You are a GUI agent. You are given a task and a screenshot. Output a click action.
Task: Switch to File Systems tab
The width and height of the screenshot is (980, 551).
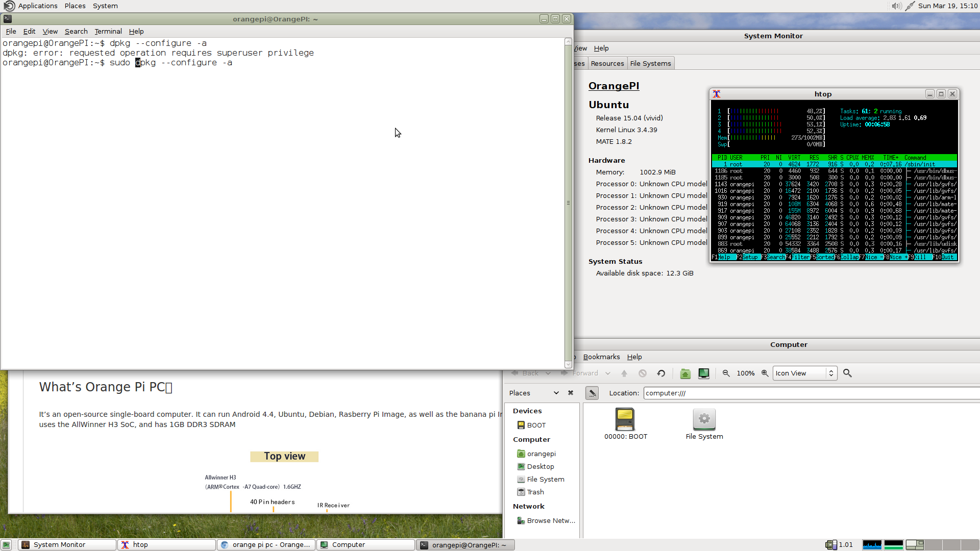[x=650, y=63]
